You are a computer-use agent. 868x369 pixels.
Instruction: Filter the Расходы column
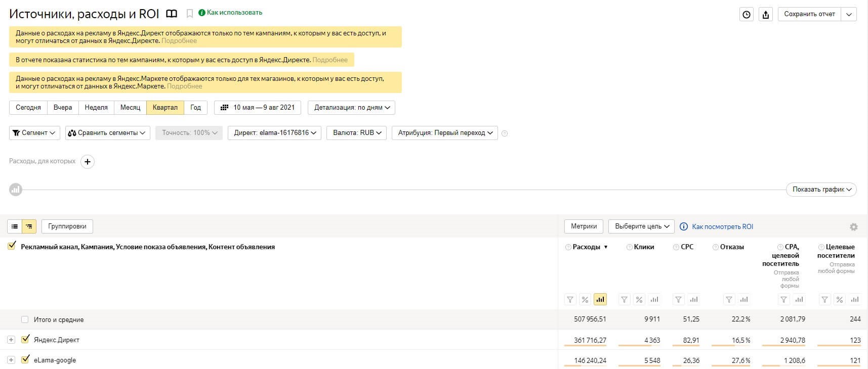click(570, 300)
